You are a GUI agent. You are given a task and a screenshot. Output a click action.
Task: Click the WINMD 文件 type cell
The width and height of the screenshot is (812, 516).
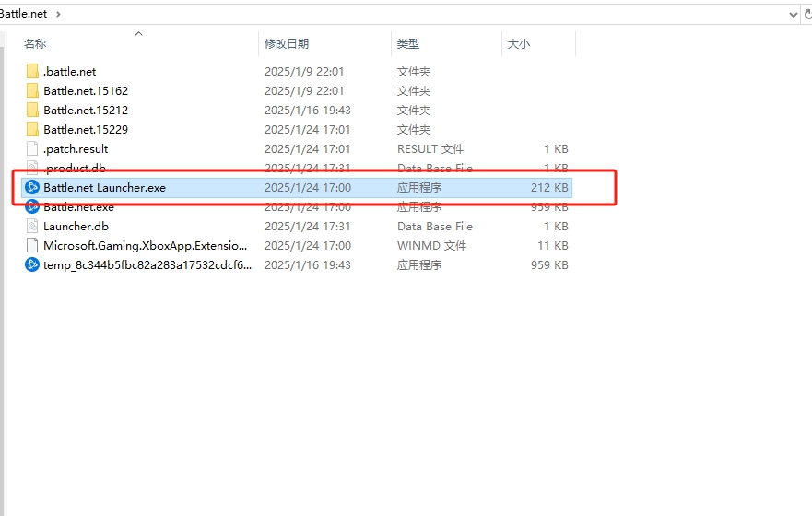pyautogui.click(x=432, y=245)
